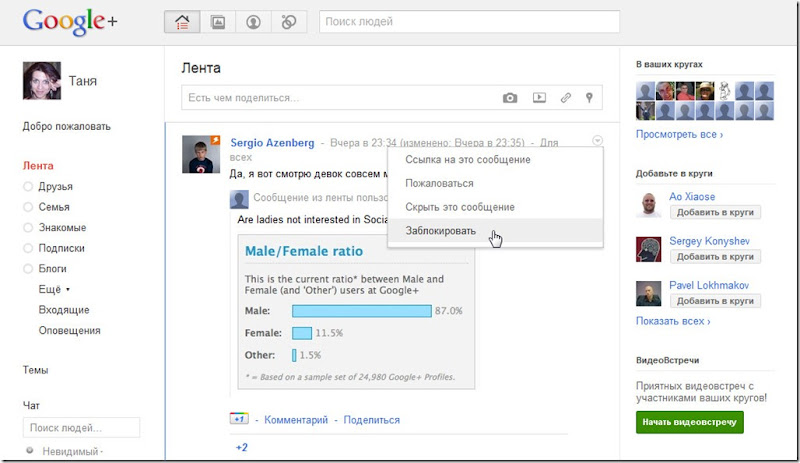Open Оповещения in the sidebar
This screenshot has height=463, width=800.
click(x=69, y=330)
